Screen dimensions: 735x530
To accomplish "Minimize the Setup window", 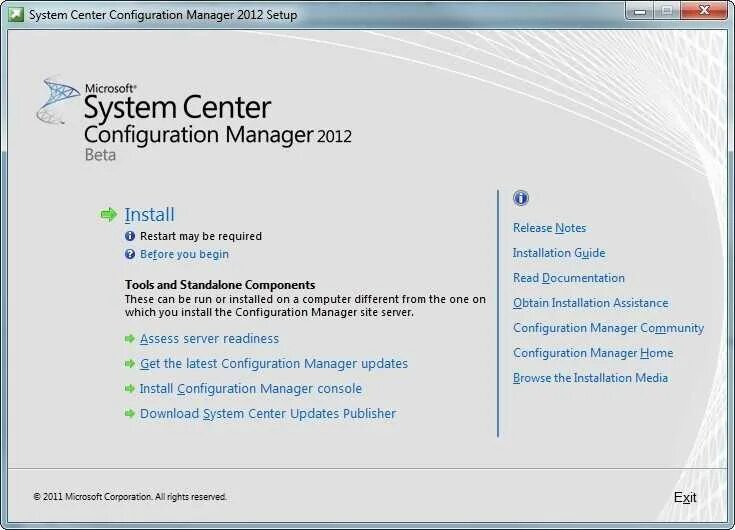I will (640, 11).
